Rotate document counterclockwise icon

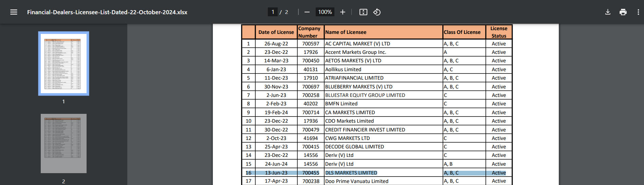(377, 12)
